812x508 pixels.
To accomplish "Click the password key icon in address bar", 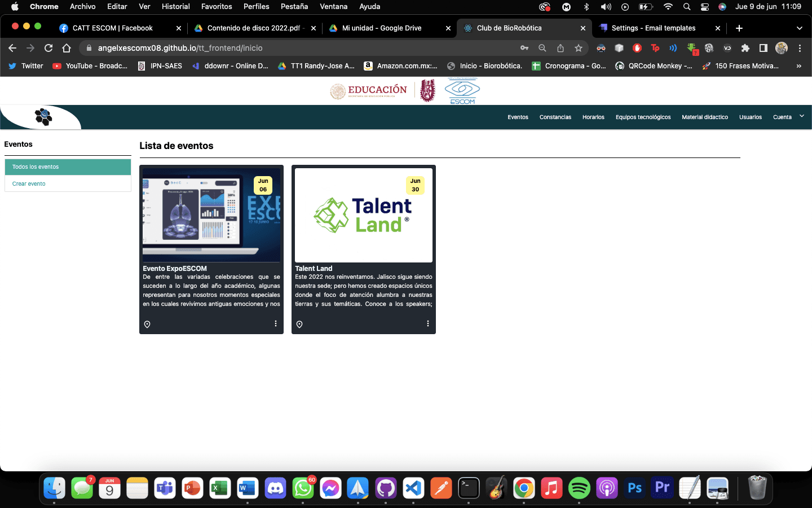I will tap(524, 48).
